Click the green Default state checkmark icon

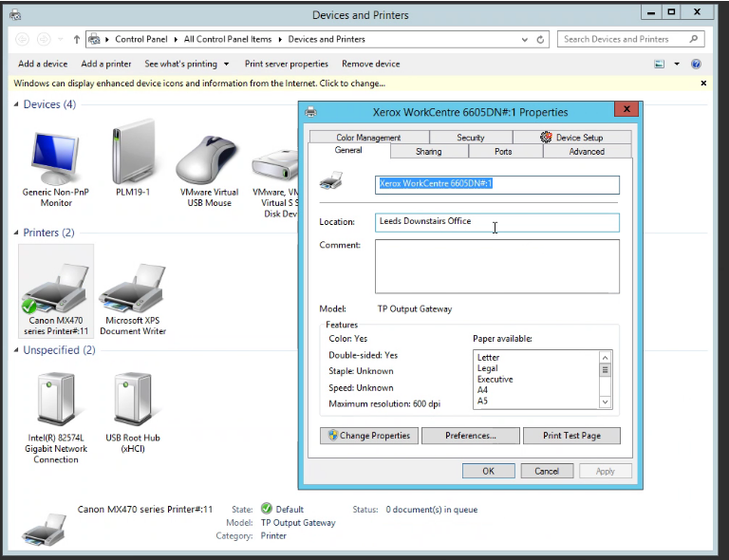tap(267, 508)
